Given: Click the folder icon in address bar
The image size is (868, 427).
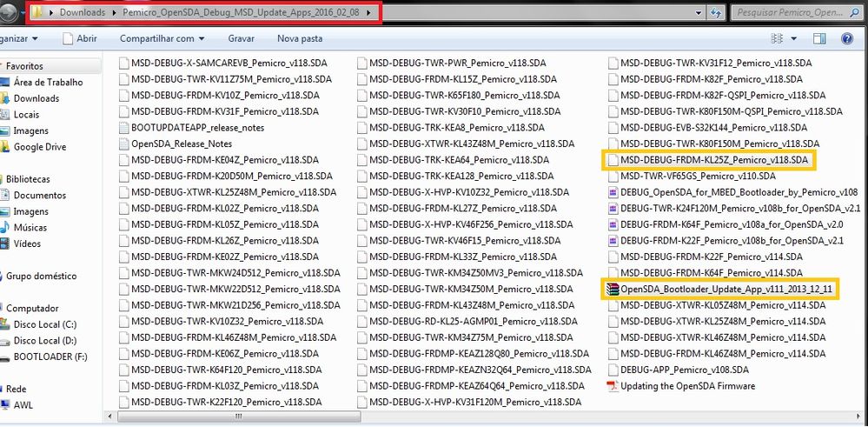Looking at the screenshot, I should pyautogui.click(x=37, y=12).
